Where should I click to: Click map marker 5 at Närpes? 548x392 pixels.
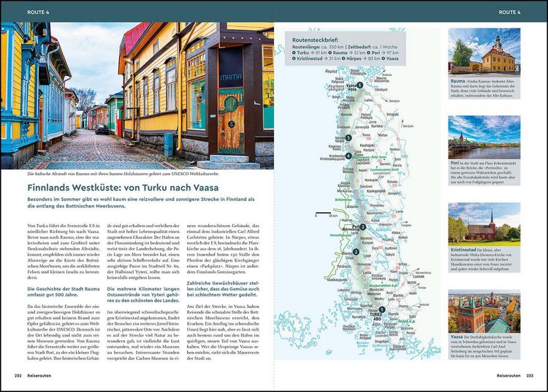tap(348, 138)
